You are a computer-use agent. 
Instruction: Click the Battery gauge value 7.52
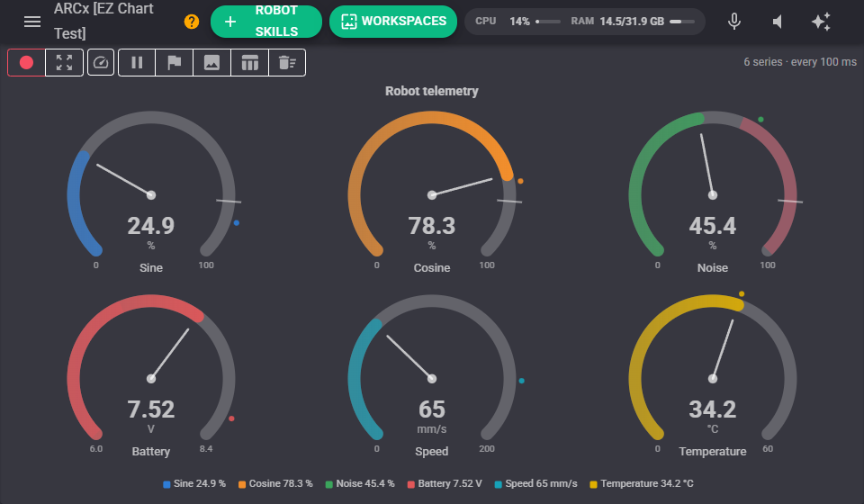coord(151,409)
